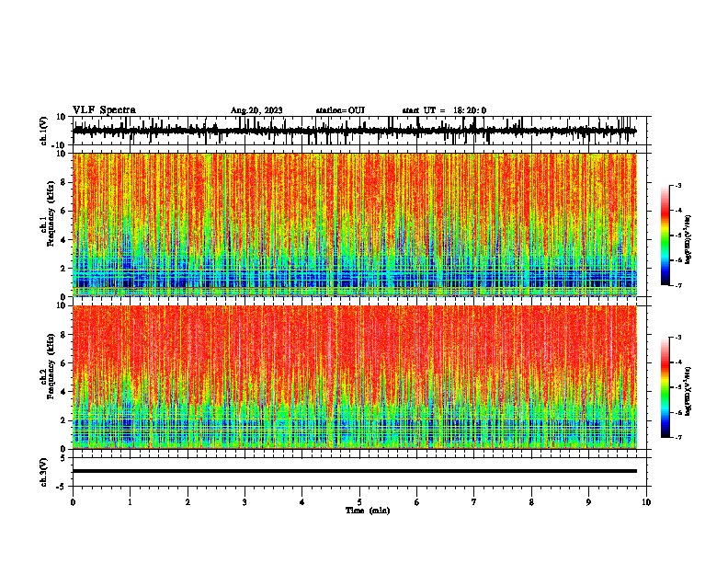Click the 'start UT = 18:20:0' label

[x=444, y=110]
